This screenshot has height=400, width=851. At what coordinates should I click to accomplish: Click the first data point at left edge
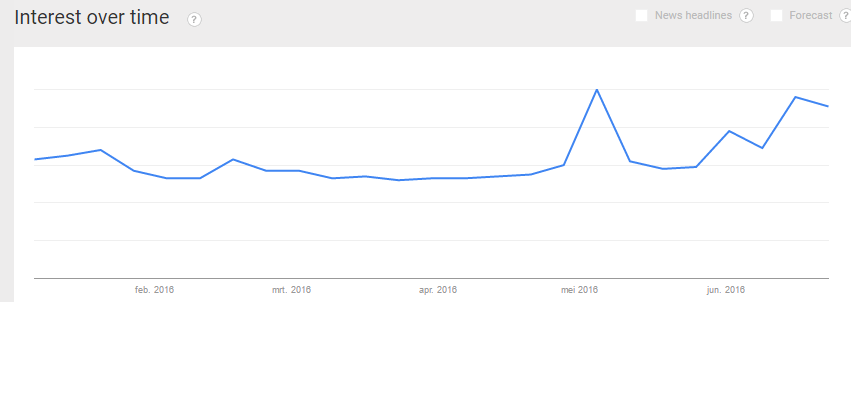[35, 159]
